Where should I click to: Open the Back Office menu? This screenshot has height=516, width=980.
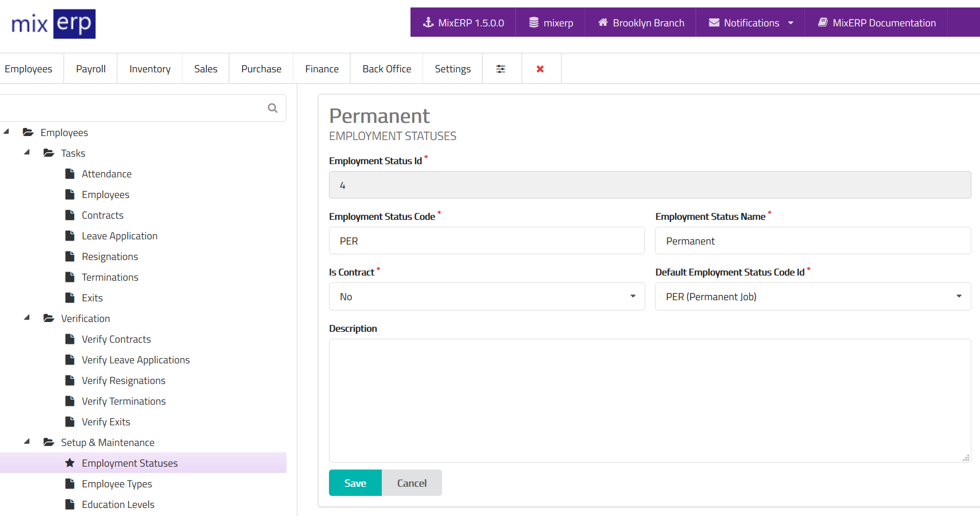[x=386, y=69]
